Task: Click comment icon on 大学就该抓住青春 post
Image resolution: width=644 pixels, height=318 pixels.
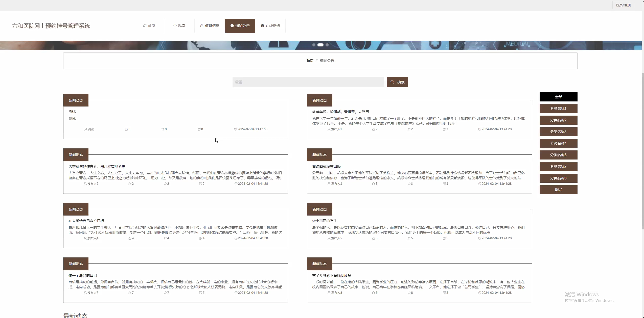Action: [201, 184]
